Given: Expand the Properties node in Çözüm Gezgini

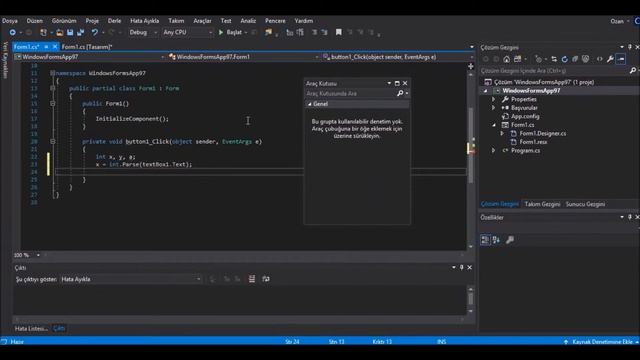Looking at the screenshot, I should 493,99.
